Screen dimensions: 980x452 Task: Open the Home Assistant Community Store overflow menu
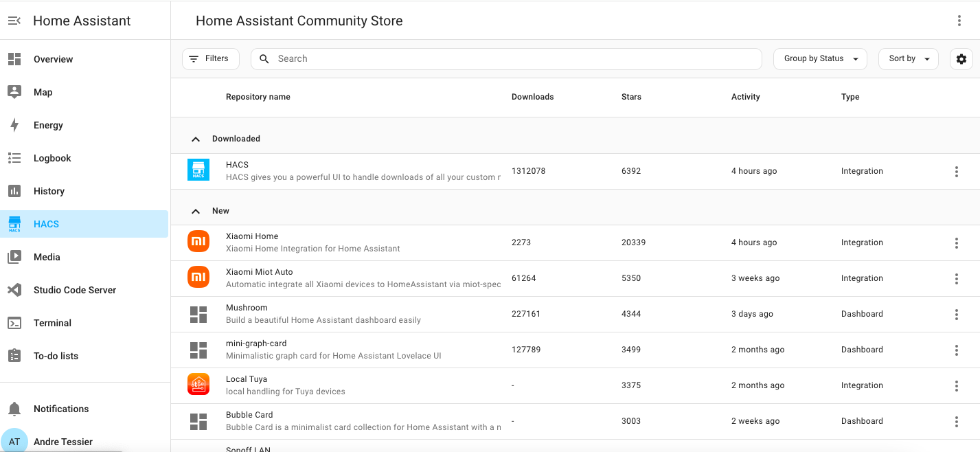coord(959,21)
